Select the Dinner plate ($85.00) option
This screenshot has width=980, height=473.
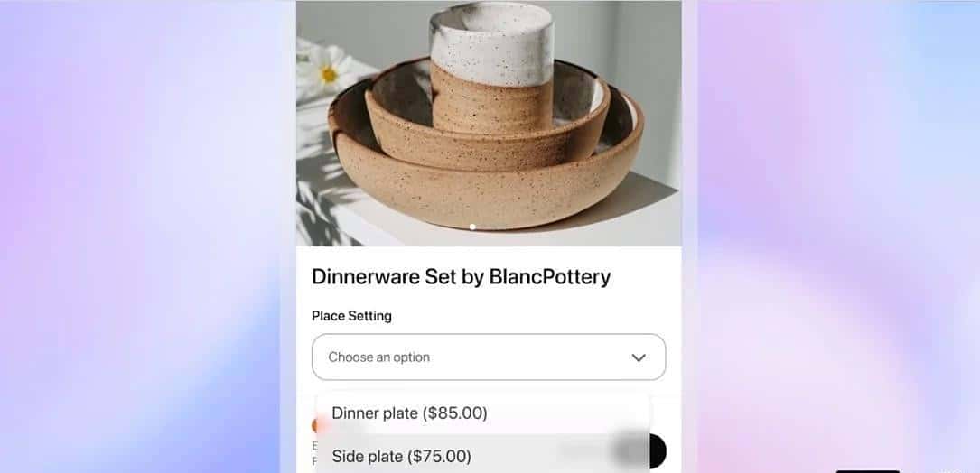pyautogui.click(x=482, y=413)
